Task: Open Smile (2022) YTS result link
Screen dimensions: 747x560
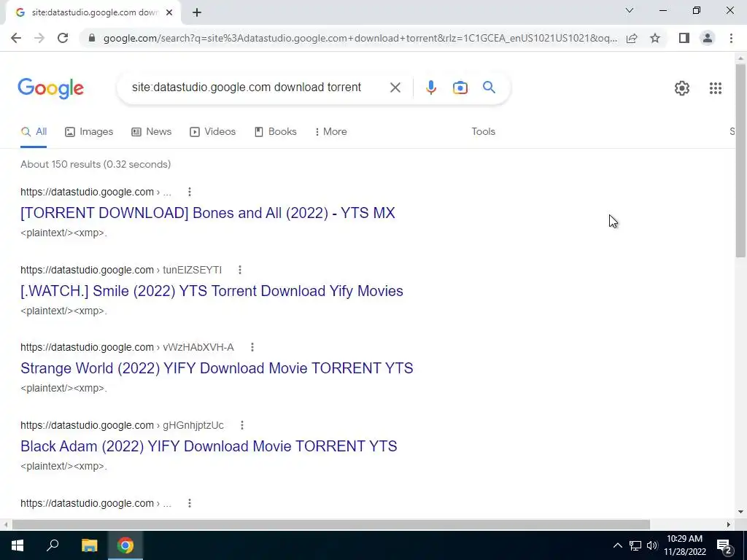Action: (x=212, y=291)
